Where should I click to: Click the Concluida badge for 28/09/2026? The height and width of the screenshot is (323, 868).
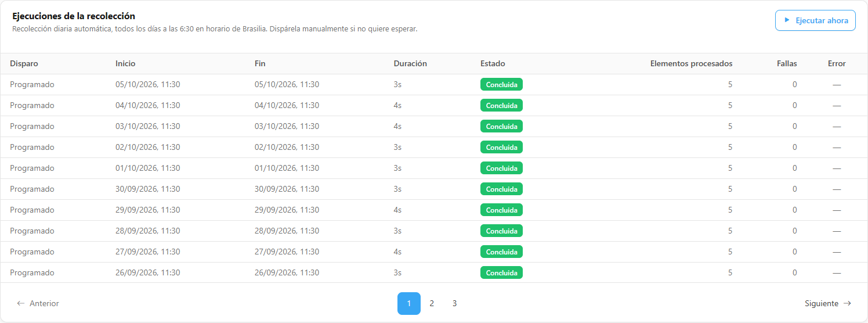click(501, 231)
